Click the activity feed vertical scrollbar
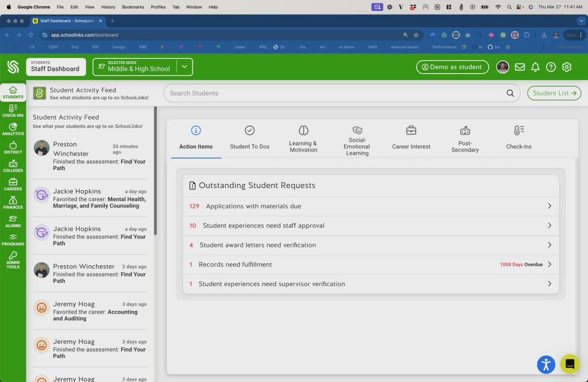Image resolution: width=588 pixels, height=382 pixels. pos(155,171)
